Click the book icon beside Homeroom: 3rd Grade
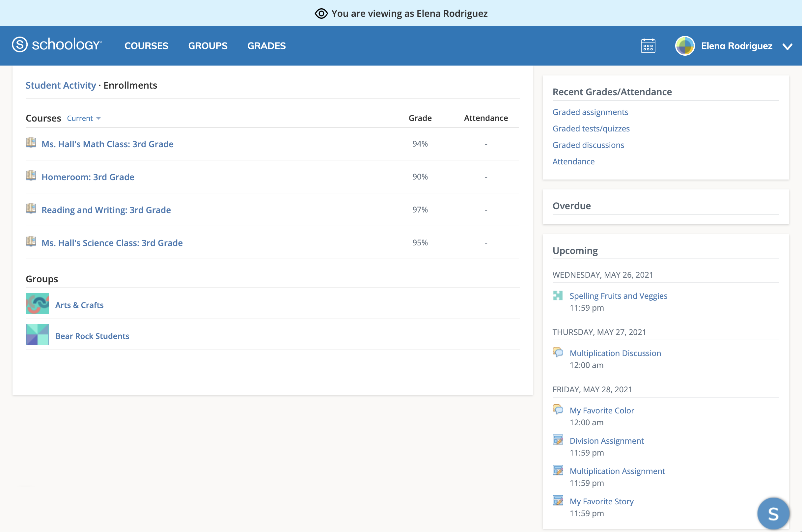 [x=31, y=176]
